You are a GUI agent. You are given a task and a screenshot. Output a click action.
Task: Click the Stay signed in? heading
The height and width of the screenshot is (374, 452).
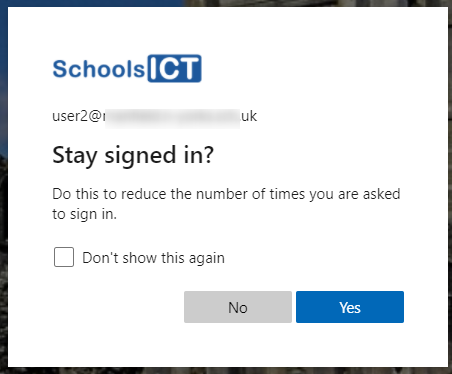[x=133, y=155]
